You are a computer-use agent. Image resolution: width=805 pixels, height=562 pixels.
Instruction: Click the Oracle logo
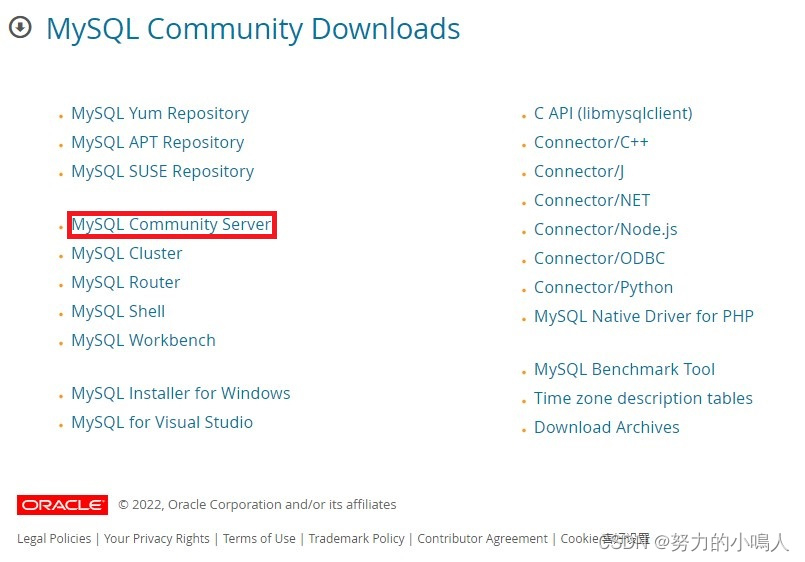pyautogui.click(x=62, y=505)
